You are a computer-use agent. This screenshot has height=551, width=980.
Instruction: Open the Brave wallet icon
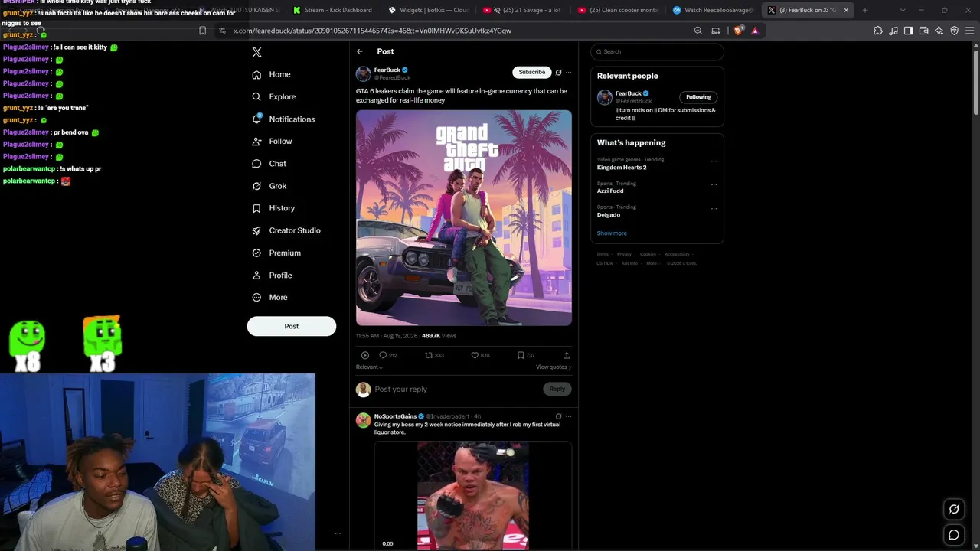(923, 31)
